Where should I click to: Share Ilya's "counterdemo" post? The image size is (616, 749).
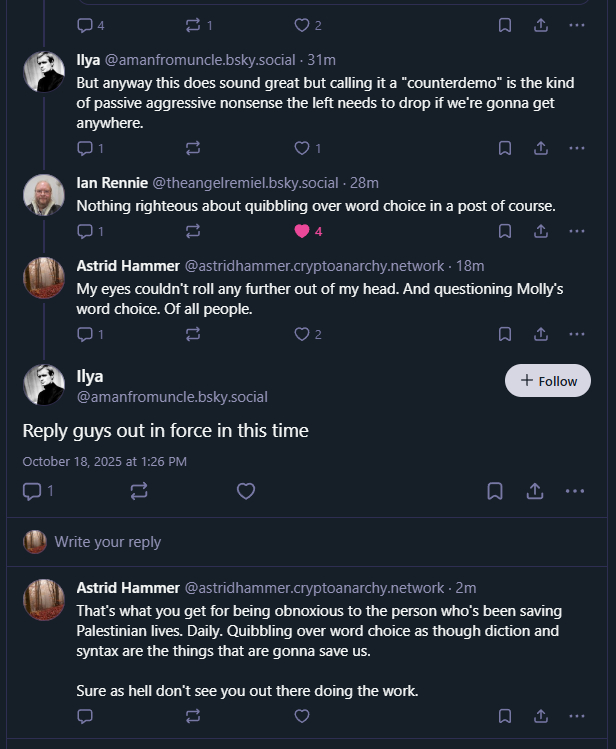coord(541,148)
